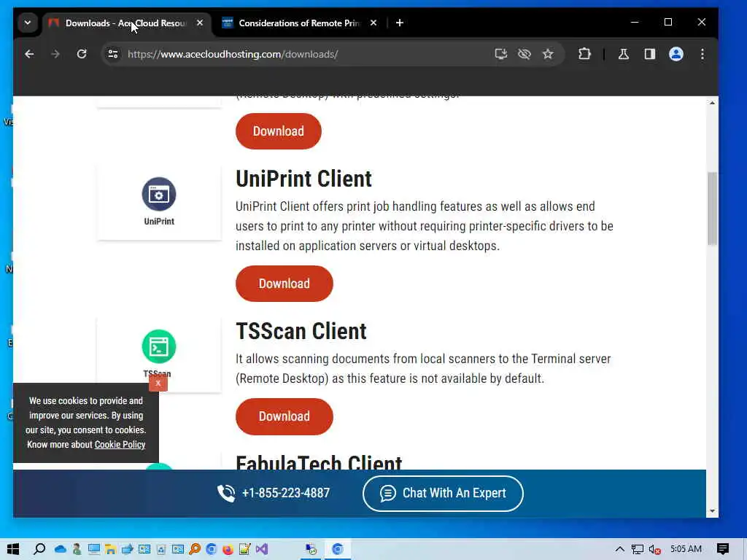747x560 pixels.
Task: Toggle the browser side panel
Action: pos(650,54)
